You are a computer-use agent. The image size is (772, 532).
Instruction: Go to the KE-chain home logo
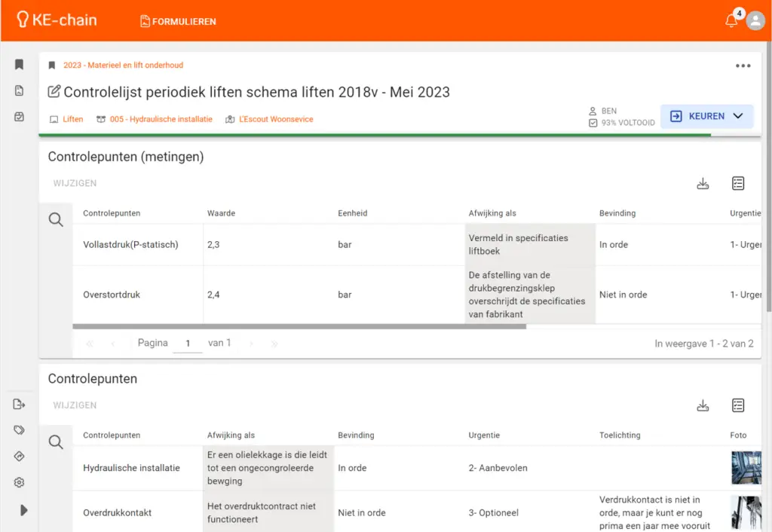coord(57,20)
